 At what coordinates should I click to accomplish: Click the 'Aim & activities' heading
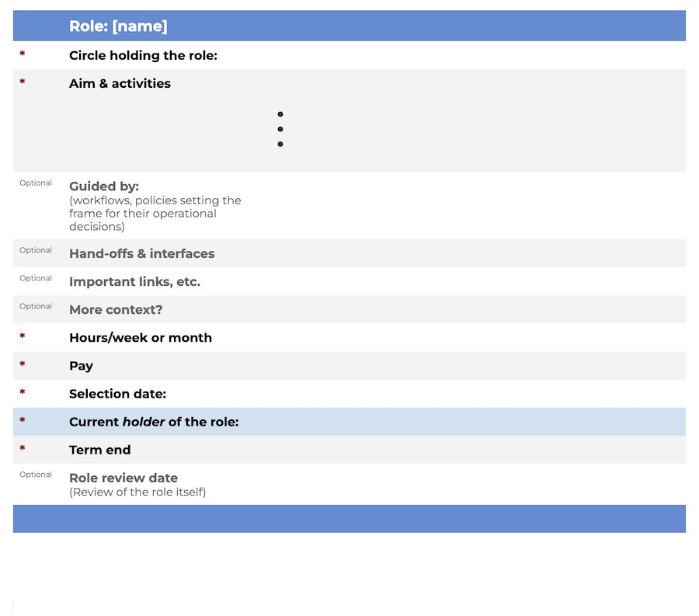coord(120,83)
